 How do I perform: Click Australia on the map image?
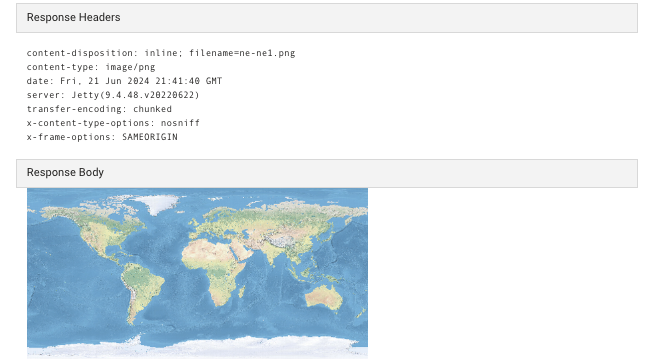click(324, 297)
